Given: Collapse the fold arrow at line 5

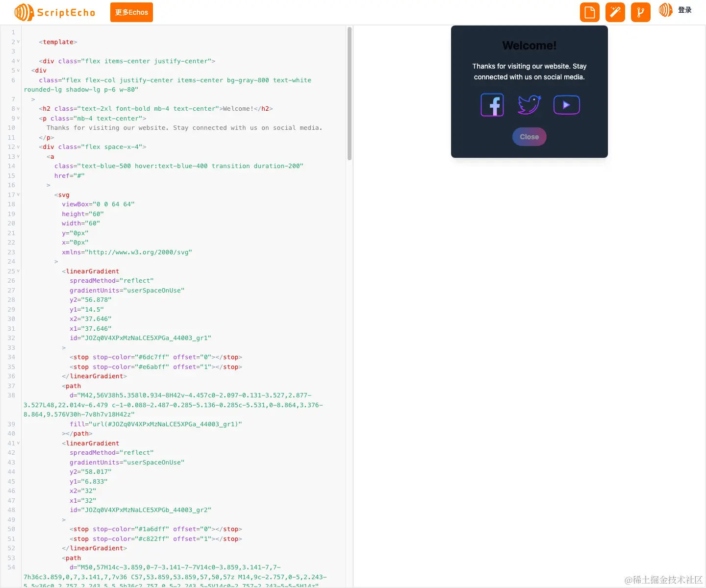Looking at the screenshot, I should (x=18, y=70).
